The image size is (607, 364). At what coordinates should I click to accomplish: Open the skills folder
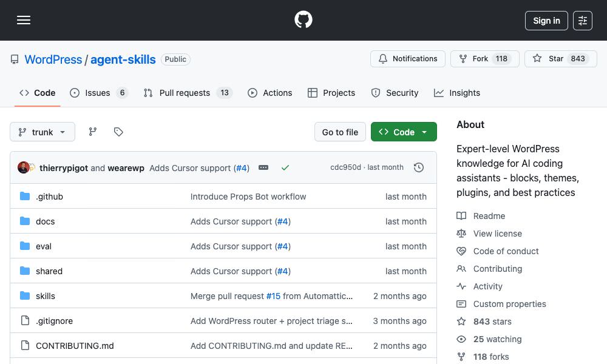[46, 296]
